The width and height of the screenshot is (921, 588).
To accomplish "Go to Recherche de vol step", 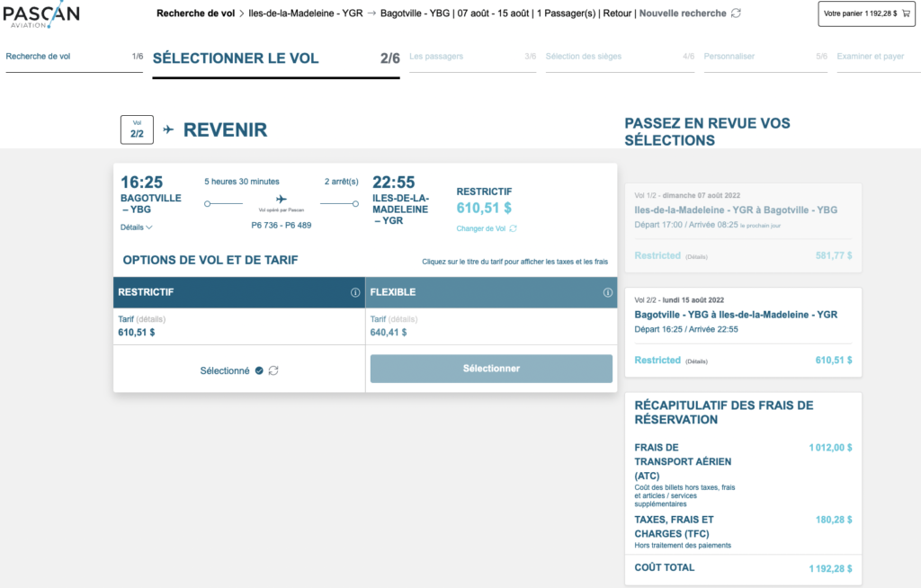I will (39, 57).
